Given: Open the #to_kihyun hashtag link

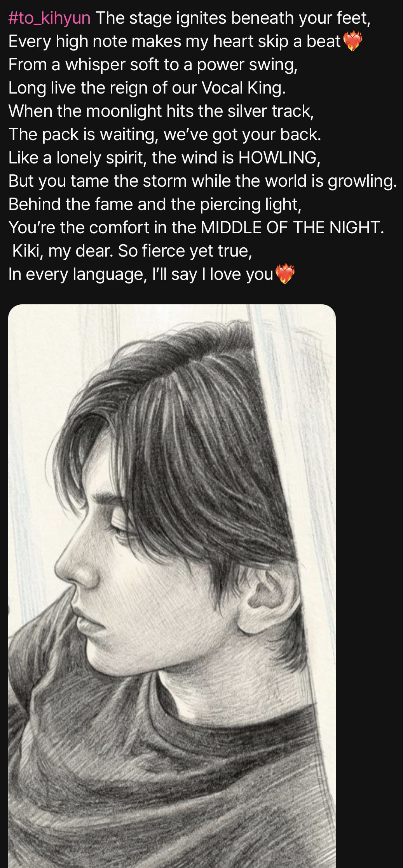Looking at the screenshot, I should (49, 18).
